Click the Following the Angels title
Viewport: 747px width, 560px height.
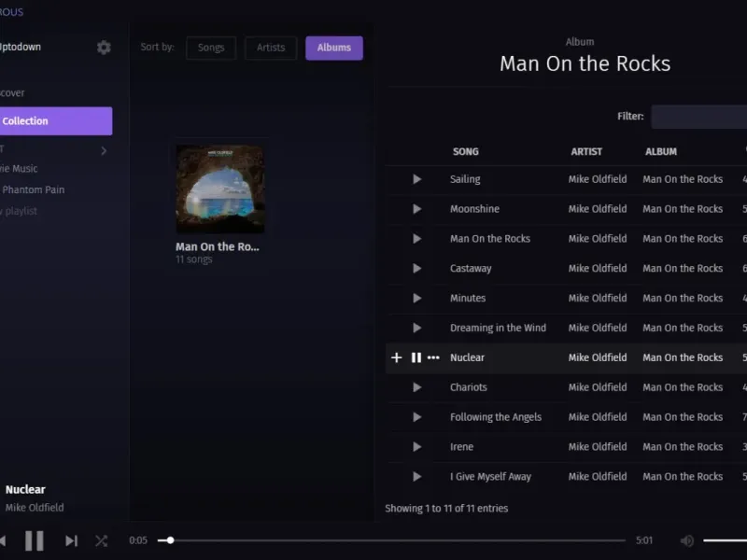(x=496, y=417)
